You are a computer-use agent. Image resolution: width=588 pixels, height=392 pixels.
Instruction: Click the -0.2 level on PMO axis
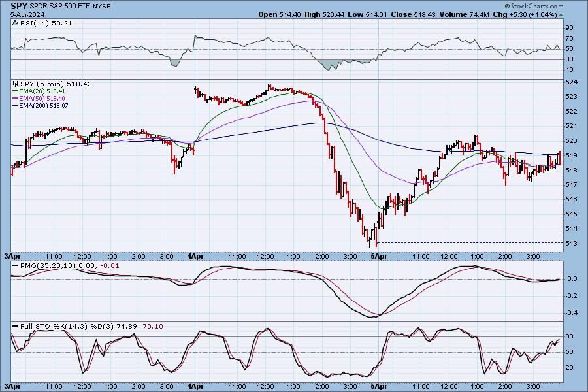pos(571,295)
